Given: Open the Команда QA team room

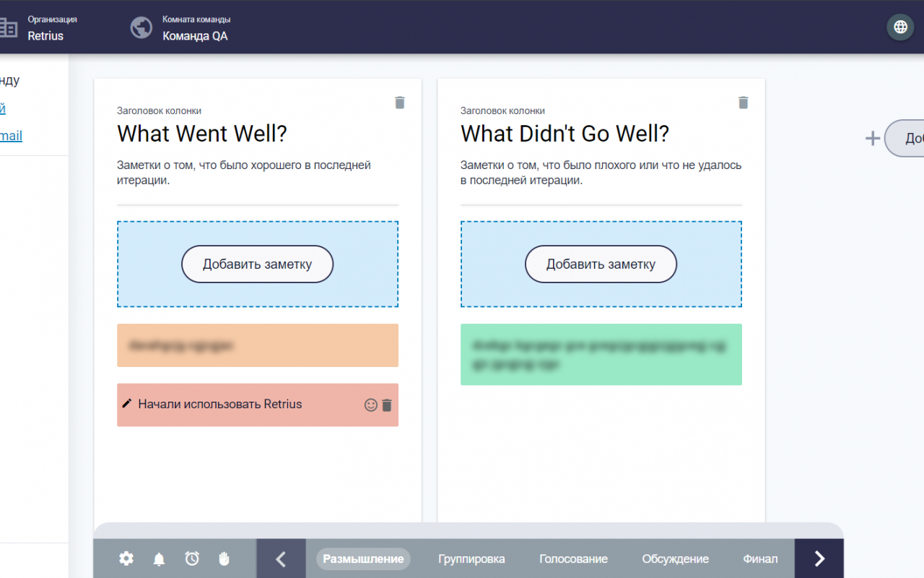Looking at the screenshot, I should (195, 35).
